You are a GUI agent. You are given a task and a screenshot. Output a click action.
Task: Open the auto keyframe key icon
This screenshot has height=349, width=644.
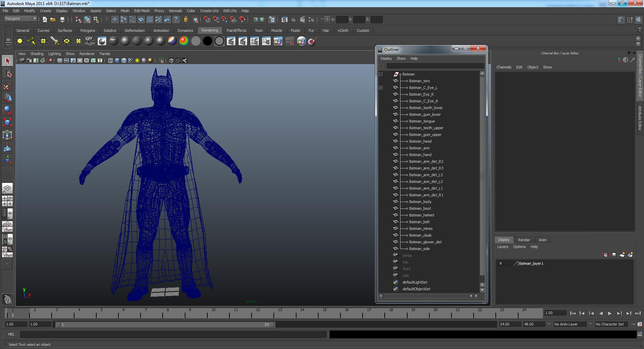click(633, 324)
